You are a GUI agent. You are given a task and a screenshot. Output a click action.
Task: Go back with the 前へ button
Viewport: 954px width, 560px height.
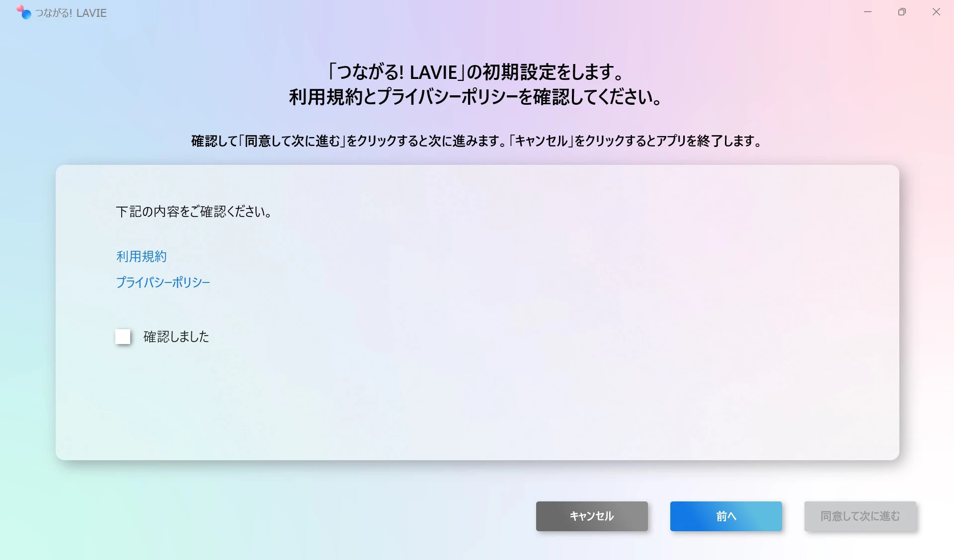pos(726,516)
